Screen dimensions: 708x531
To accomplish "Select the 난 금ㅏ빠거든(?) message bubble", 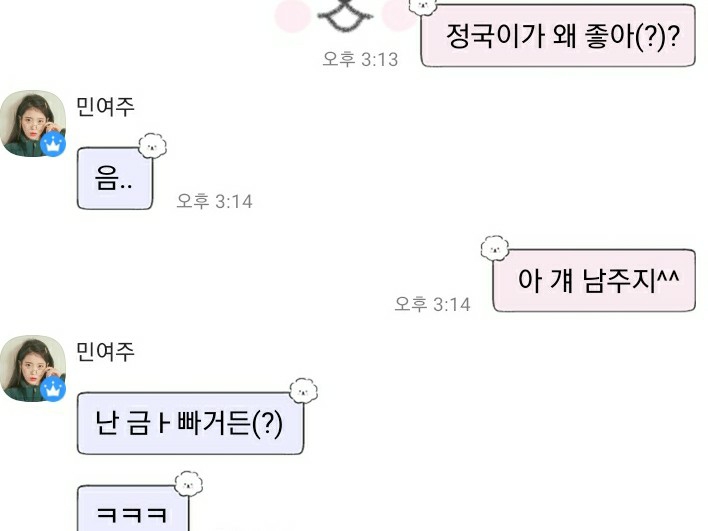I will pyautogui.click(x=191, y=424).
